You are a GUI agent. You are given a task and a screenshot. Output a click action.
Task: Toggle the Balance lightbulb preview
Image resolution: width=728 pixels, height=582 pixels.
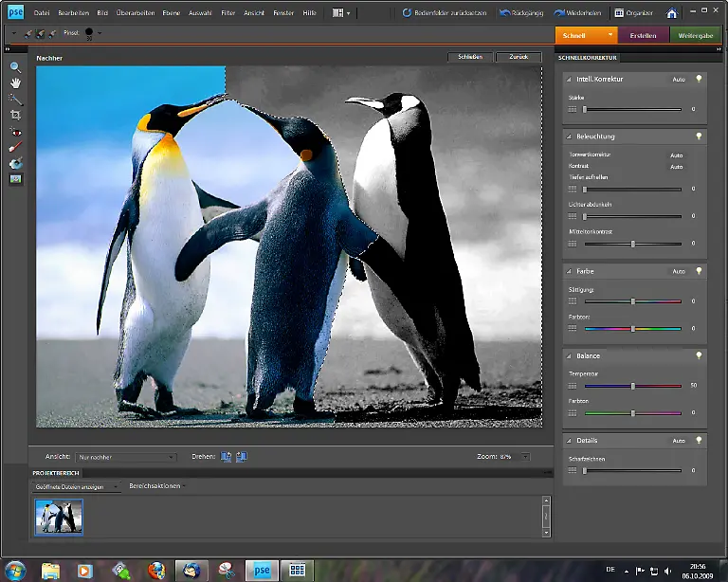(x=699, y=355)
